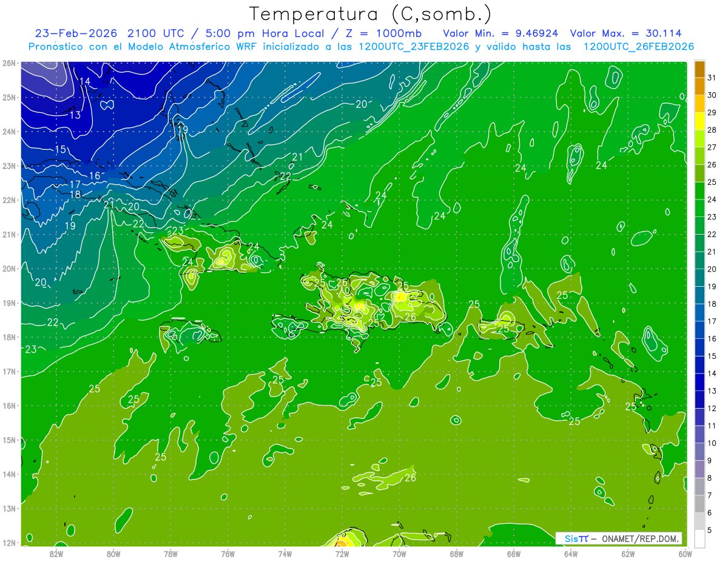The height and width of the screenshot is (562, 728).
Task: Click the color bar label 20
Action: (712, 269)
